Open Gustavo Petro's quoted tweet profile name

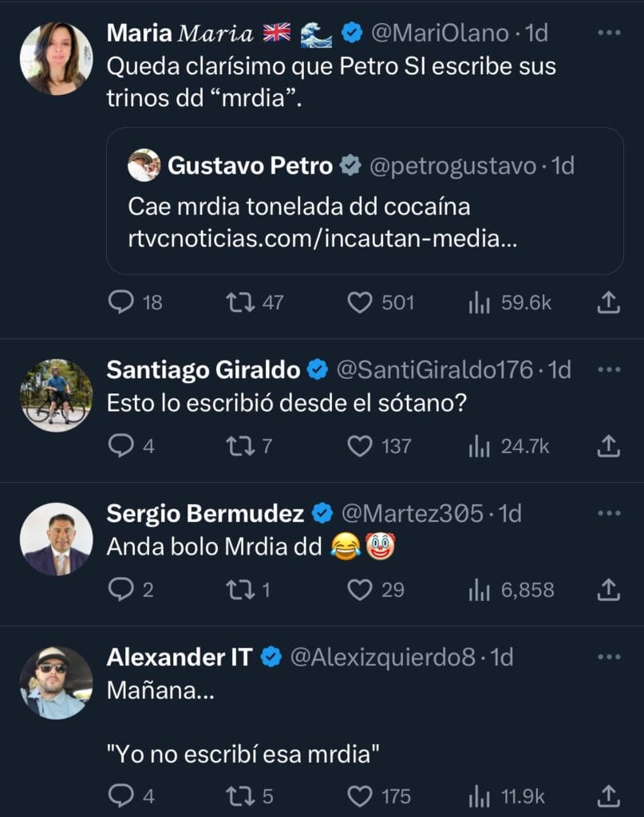[x=250, y=166]
